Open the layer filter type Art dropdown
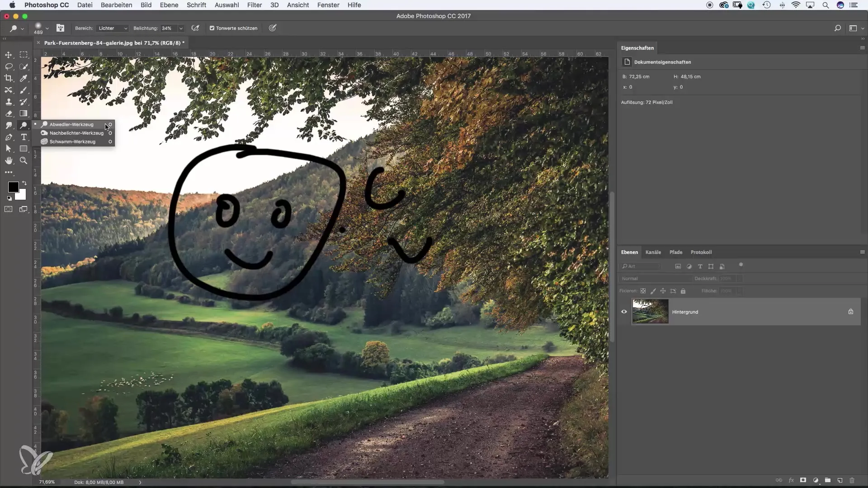 (x=641, y=267)
